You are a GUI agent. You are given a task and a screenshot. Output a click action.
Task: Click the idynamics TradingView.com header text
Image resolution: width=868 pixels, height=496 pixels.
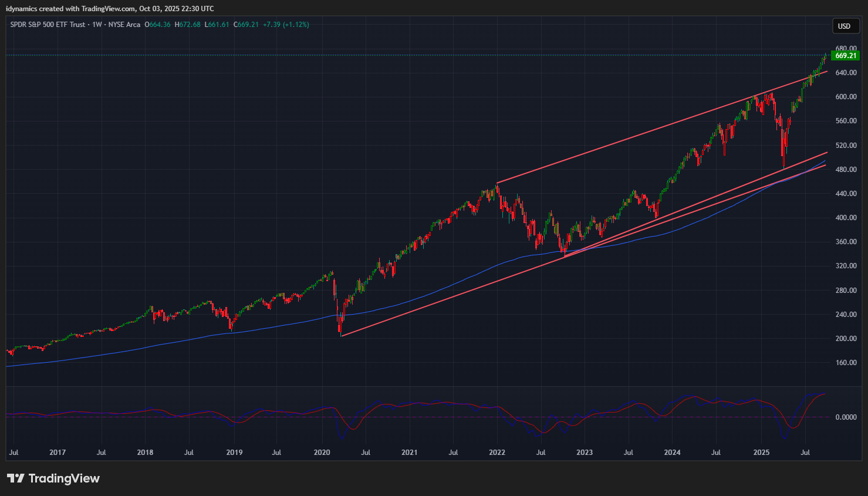[110, 9]
